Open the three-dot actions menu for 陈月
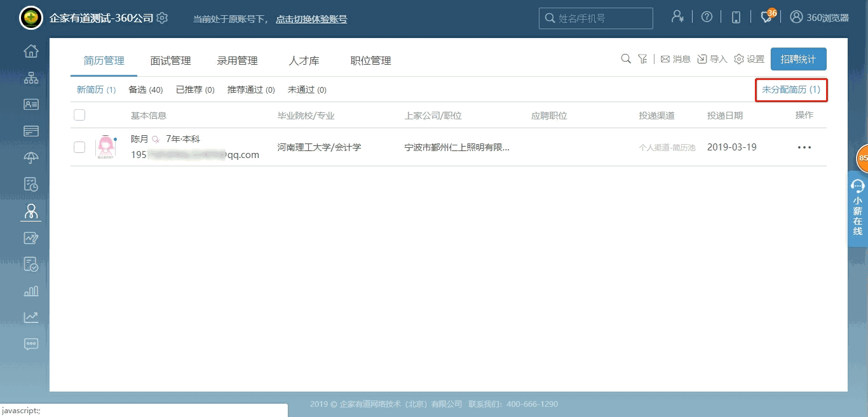 [x=804, y=147]
